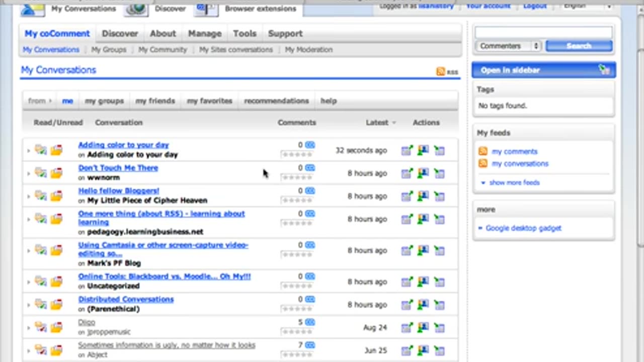Open the Google desktop gadget link
The image size is (644, 362).
(523, 228)
